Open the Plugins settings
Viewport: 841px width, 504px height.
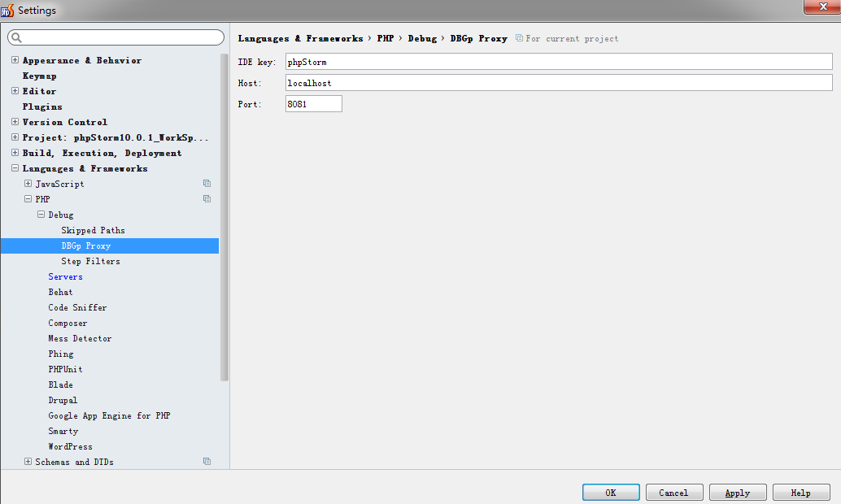pyautogui.click(x=42, y=106)
